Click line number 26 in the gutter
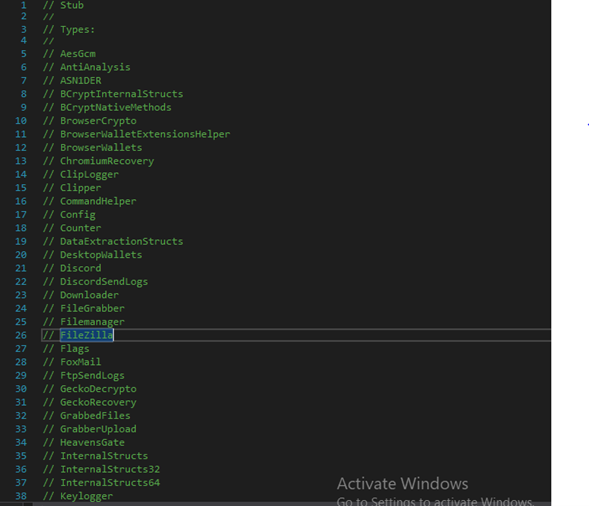589x506 pixels. [21, 335]
